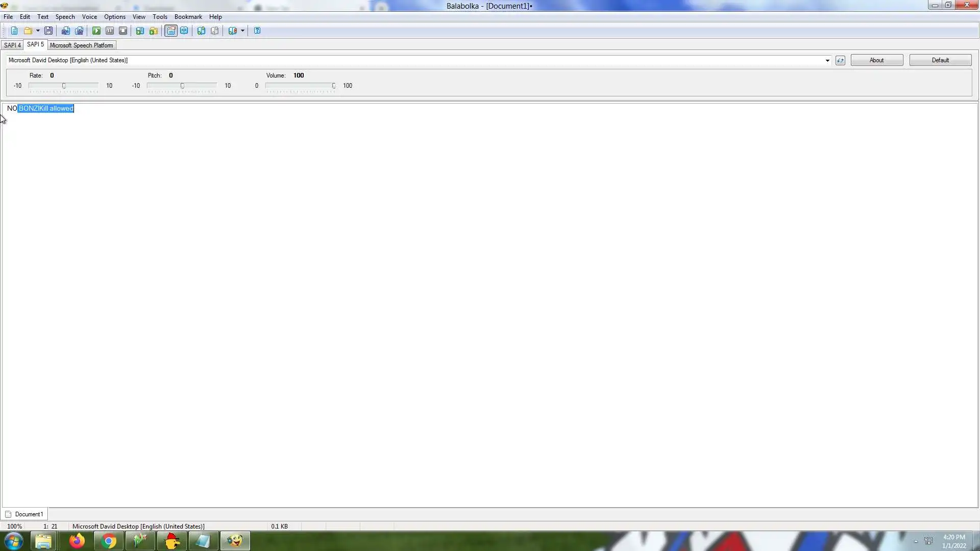This screenshot has height=551, width=980.
Task: Click the Pause reading icon
Action: 110,31
